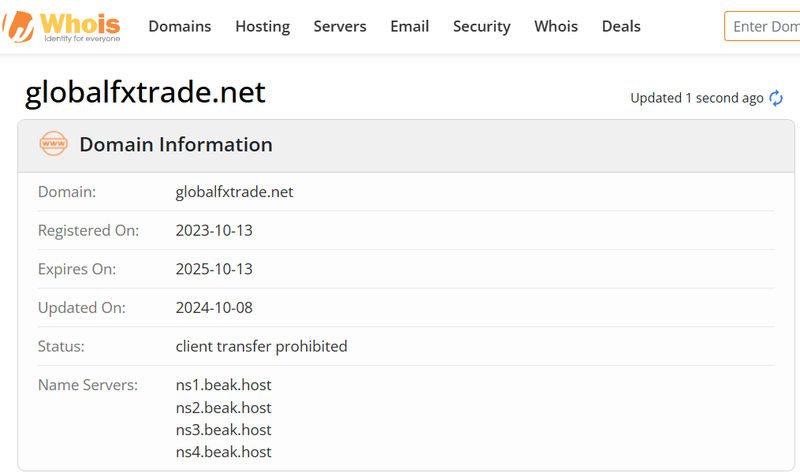Select the status client transfer prohibited
Screen dimensions: 800x473
point(261,346)
